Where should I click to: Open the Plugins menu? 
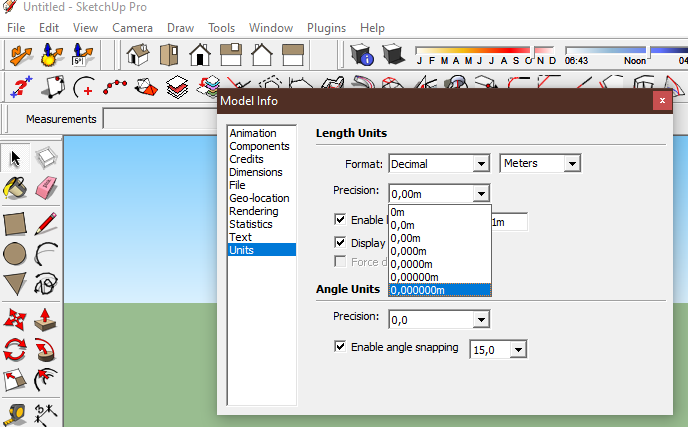(x=326, y=28)
